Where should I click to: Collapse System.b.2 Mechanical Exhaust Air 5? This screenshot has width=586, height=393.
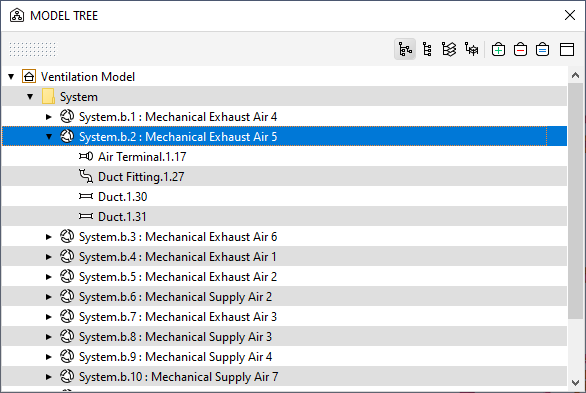coord(49,137)
